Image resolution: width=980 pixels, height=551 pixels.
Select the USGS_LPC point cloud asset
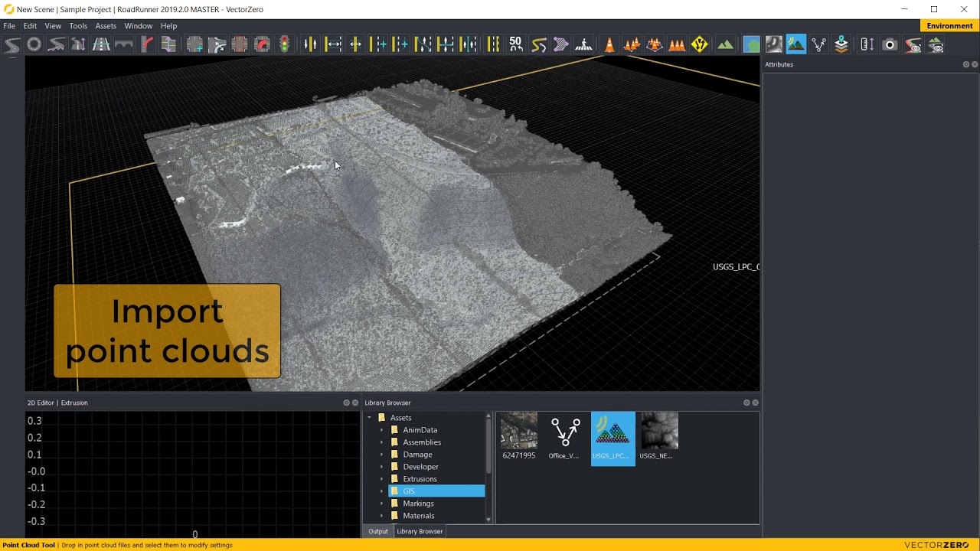pyautogui.click(x=612, y=437)
